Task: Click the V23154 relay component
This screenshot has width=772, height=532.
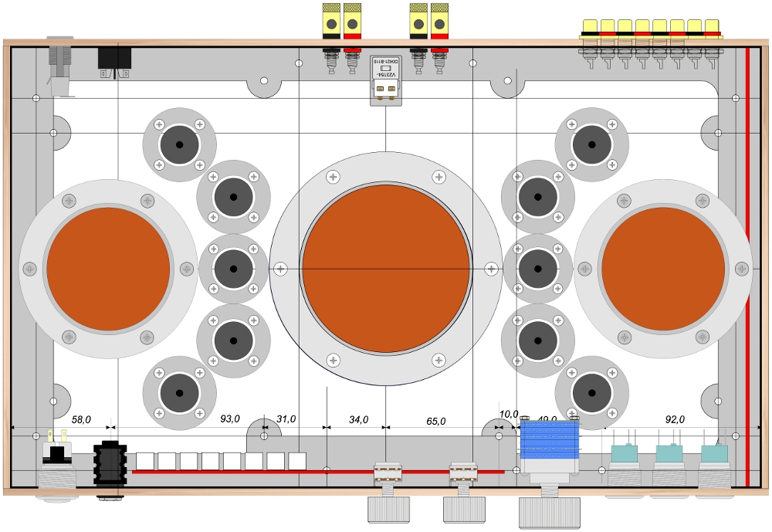Action: point(385,80)
